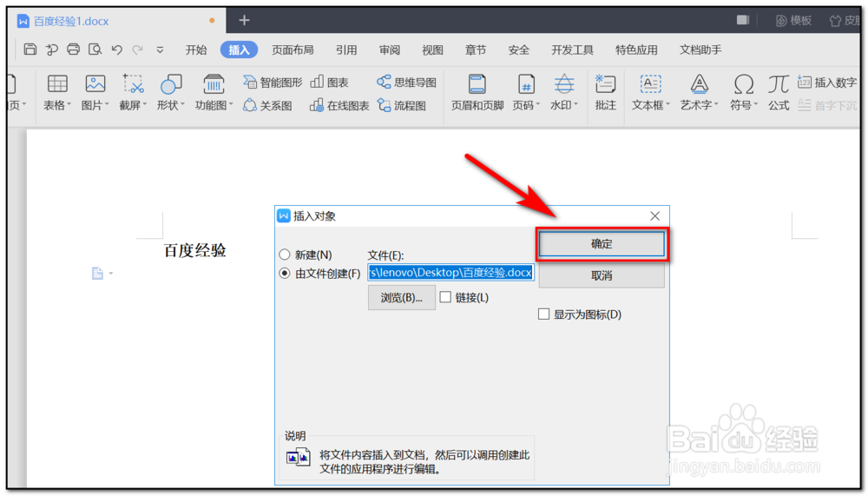Image resolution: width=868 pixels, height=496 pixels.
Task: Click the Picture (图片) icon
Action: 95,84
